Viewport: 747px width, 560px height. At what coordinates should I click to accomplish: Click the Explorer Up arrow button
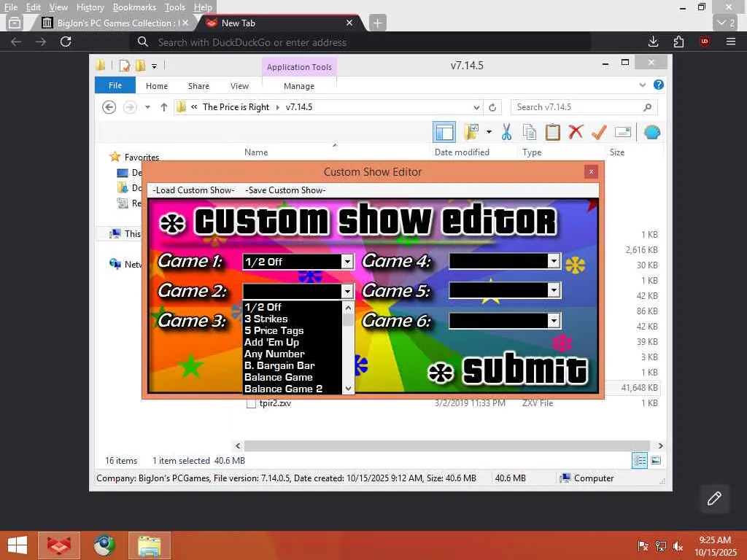[x=164, y=107]
